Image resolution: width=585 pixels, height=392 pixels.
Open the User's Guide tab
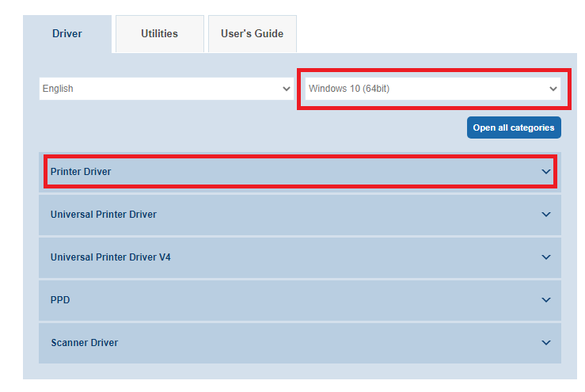click(253, 34)
